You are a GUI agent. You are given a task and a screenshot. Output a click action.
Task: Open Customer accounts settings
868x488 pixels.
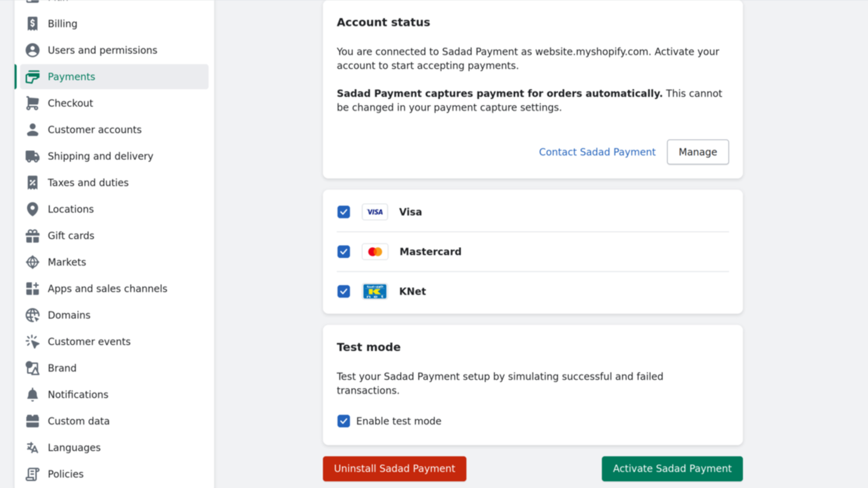(x=114, y=130)
